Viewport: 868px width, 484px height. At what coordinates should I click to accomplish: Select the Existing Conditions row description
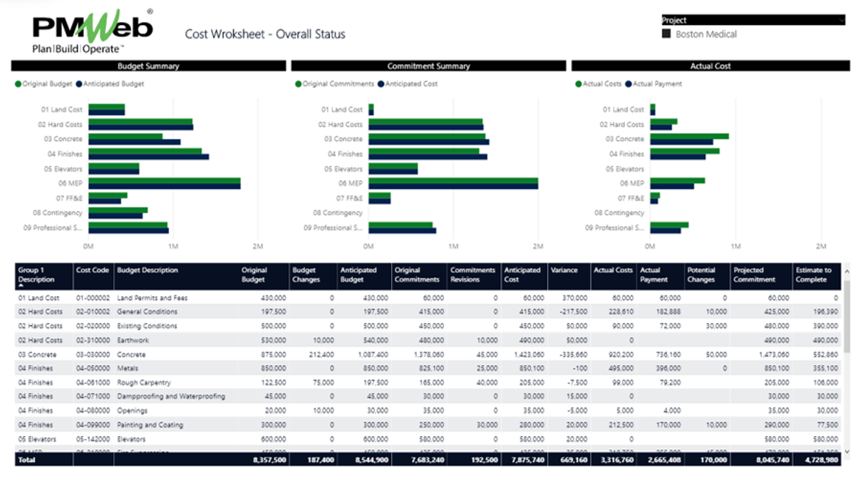point(147,326)
